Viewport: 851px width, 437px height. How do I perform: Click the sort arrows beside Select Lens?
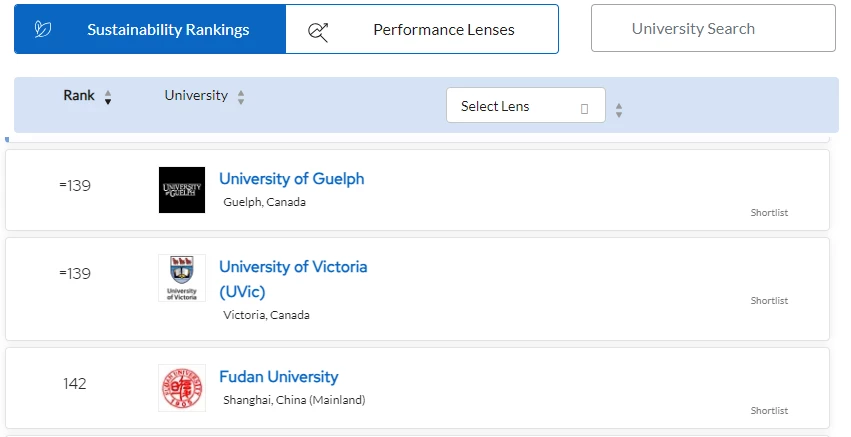[x=619, y=110]
